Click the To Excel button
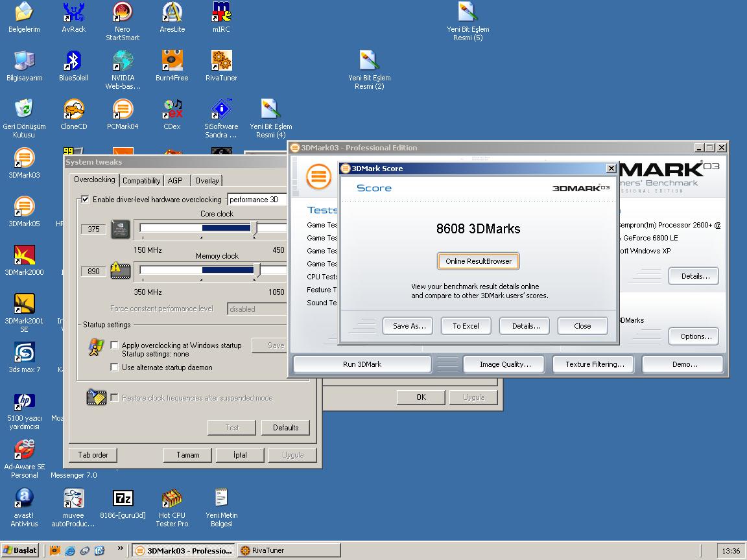This screenshot has height=560, width=747. 466,326
